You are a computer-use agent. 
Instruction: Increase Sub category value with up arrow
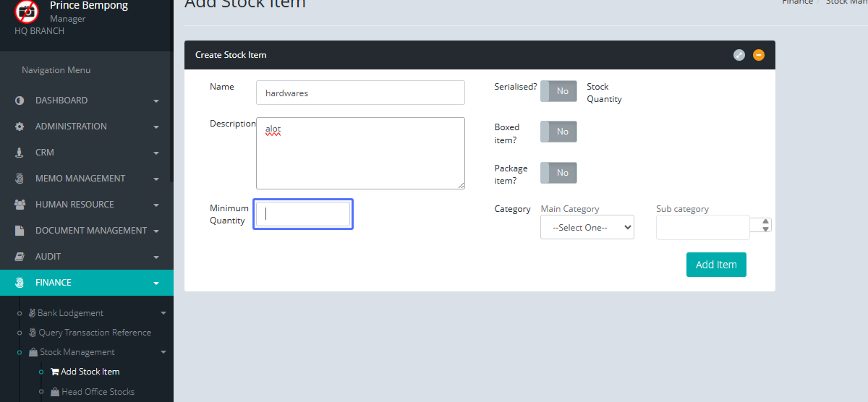[x=766, y=221]
